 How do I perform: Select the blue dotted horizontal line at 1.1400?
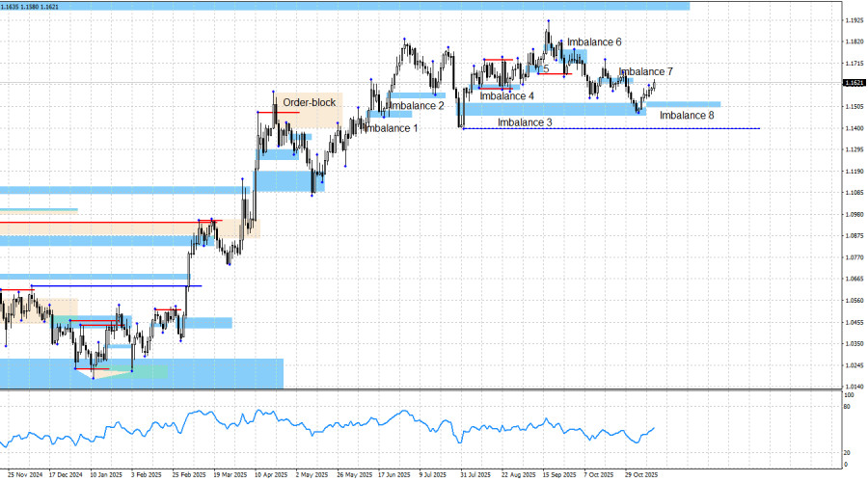[611, 128]
